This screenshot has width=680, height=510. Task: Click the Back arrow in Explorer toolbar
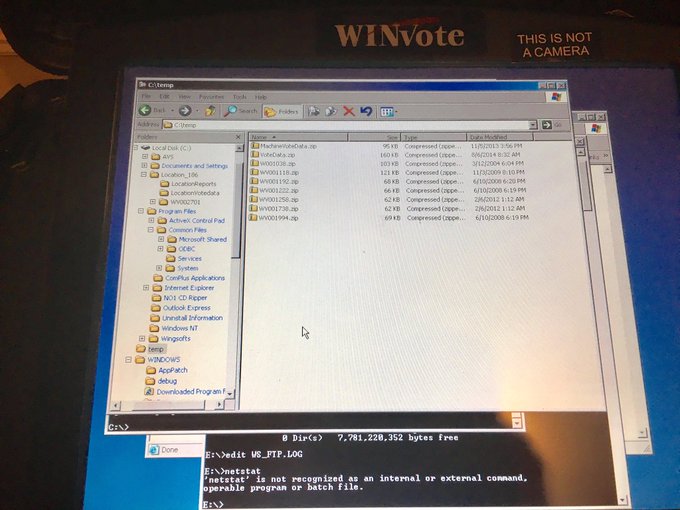click(145, 110)
